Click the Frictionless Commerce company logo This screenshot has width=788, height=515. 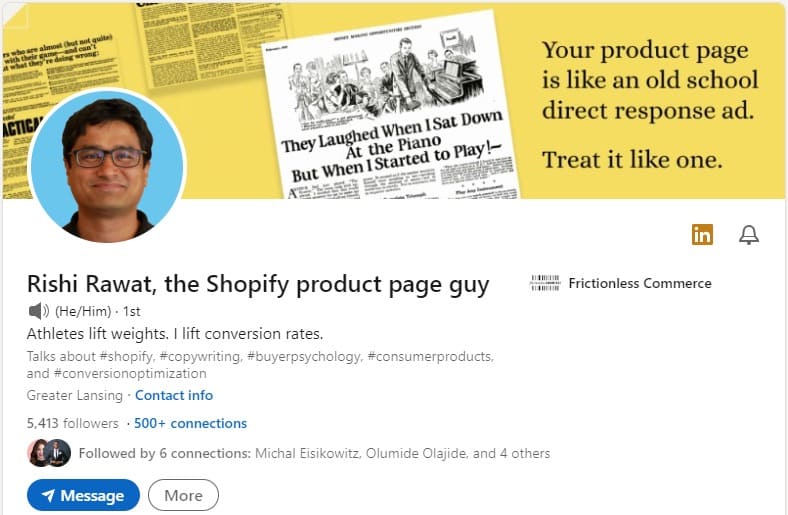tap(544, 283)
